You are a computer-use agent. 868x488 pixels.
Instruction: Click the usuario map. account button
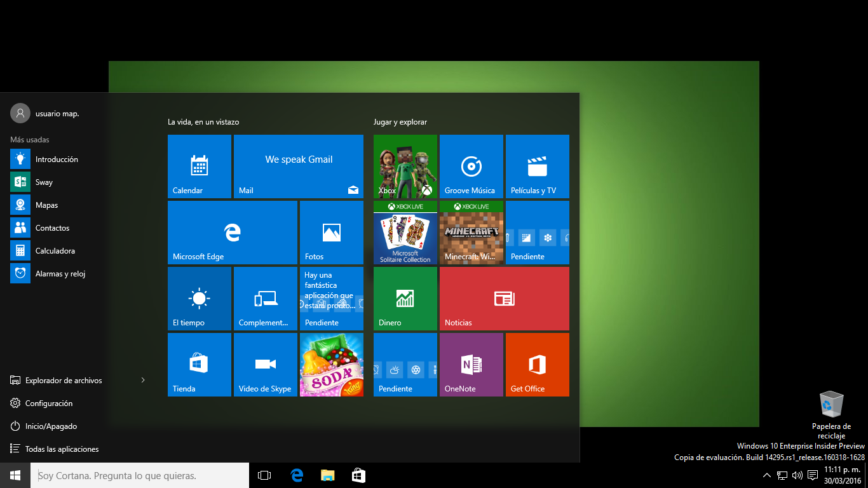pos(44,113)
